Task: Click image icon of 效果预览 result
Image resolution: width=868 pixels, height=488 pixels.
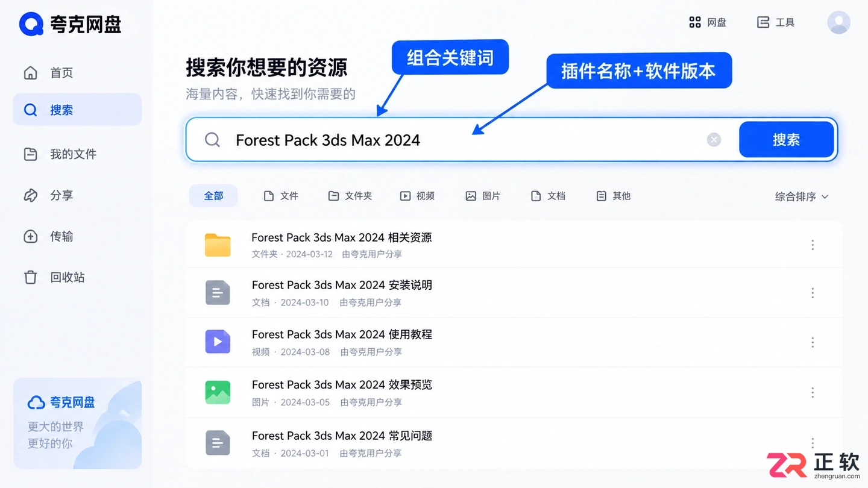Action: [x=218, y=392]
